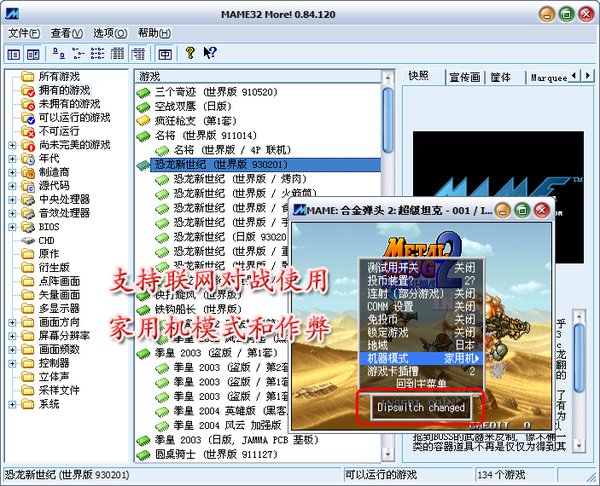This screenshot has height=486, width=600.
Task: Open the 查看(V) menu
Action: pyautogui.click(x=67, y=33)
